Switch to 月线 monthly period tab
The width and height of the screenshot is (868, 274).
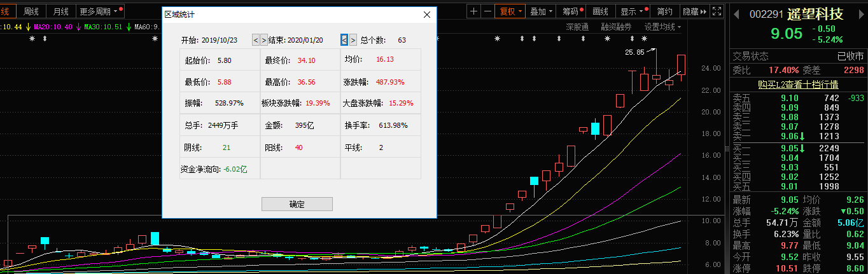(x=61, y=11)
